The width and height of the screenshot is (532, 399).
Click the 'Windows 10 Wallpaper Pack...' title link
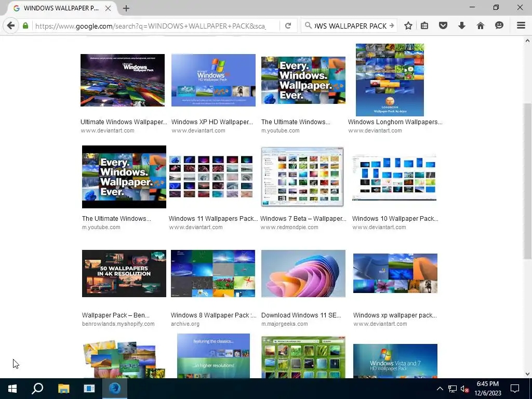(x=395, y=219)
